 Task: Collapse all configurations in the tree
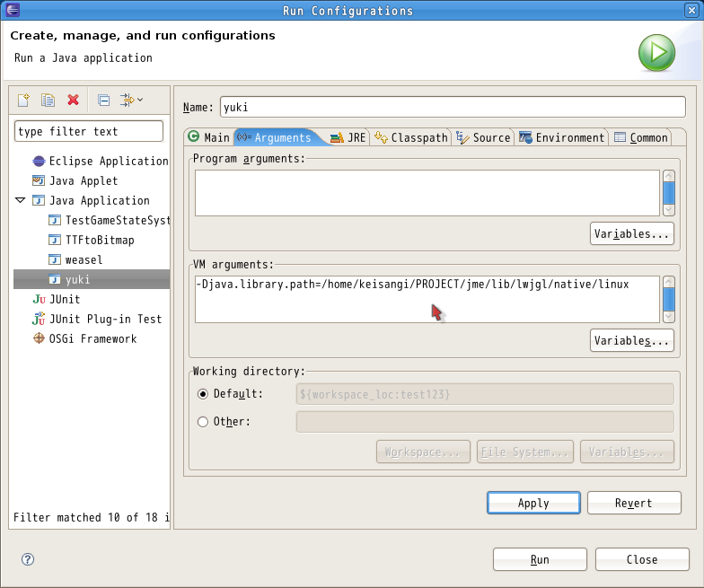[x=103, y=101]
